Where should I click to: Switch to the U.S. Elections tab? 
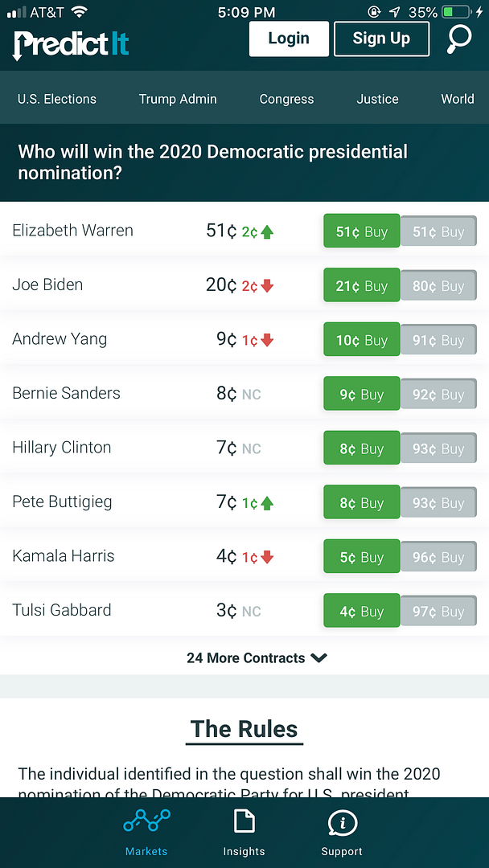[57, 99]
